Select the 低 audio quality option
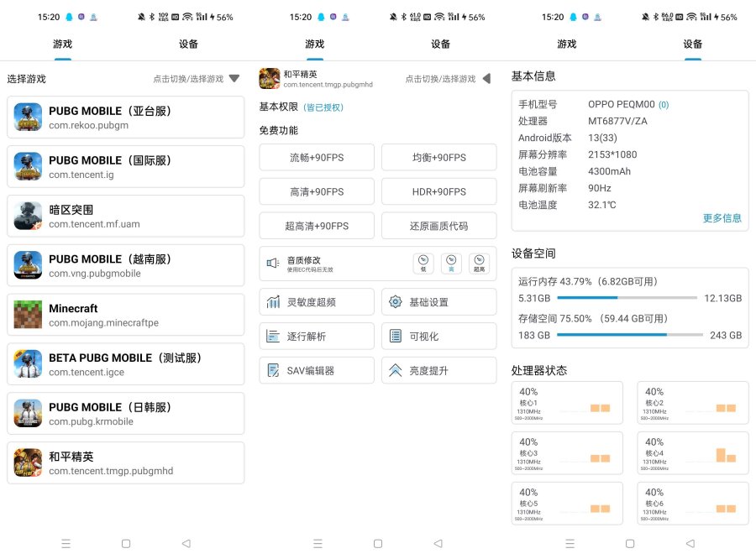 (423, 264)
